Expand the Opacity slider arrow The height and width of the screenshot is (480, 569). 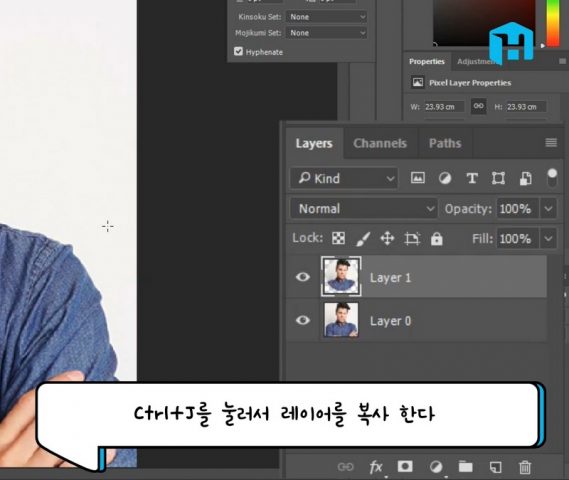[x=548, y=209]
